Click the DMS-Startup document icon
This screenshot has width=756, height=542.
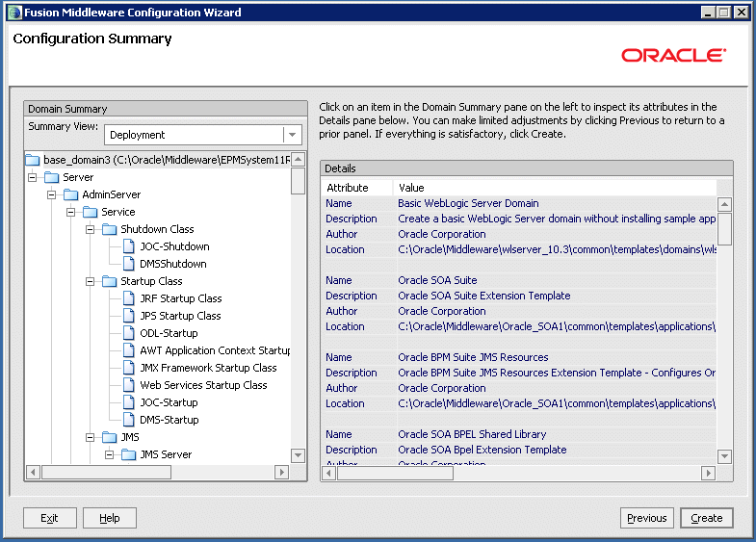tap(129, 420)
